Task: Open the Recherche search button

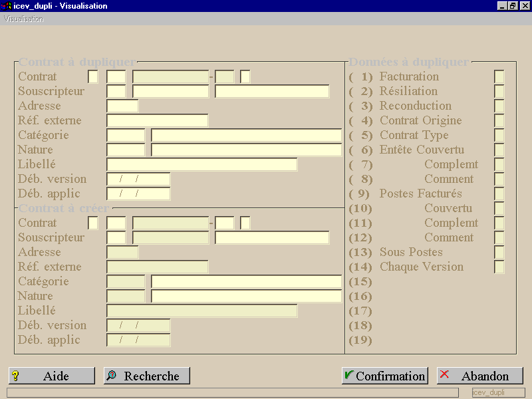Action: pos(147,376)
